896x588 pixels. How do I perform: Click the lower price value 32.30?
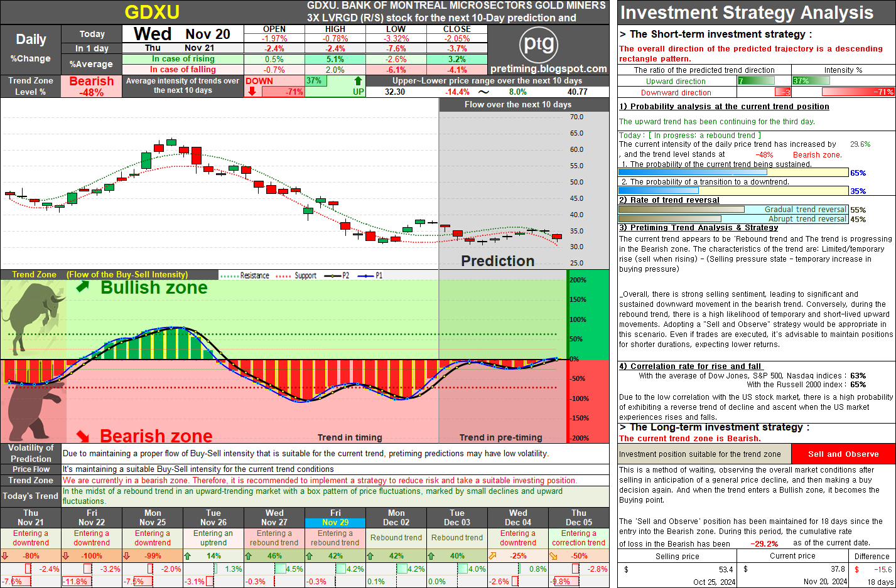(x=395, y=92)
